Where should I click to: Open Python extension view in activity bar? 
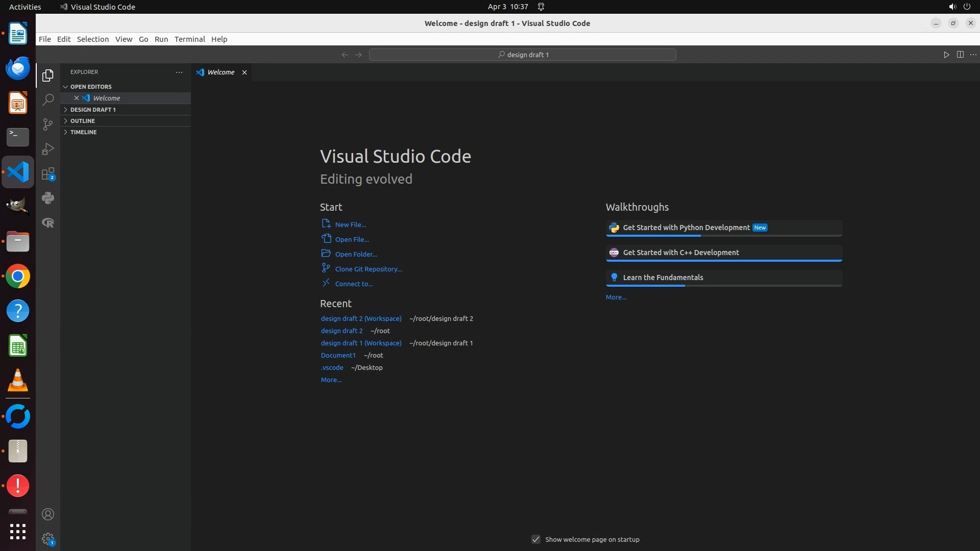[48, 198]
